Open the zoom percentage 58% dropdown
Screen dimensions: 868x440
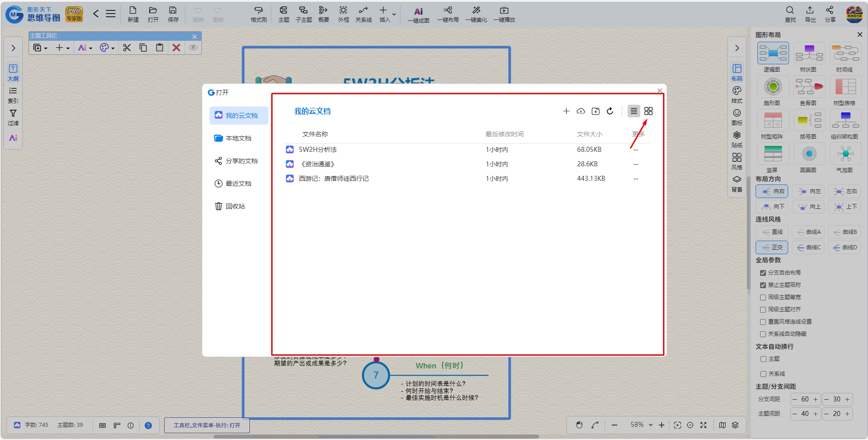(651, 425)
